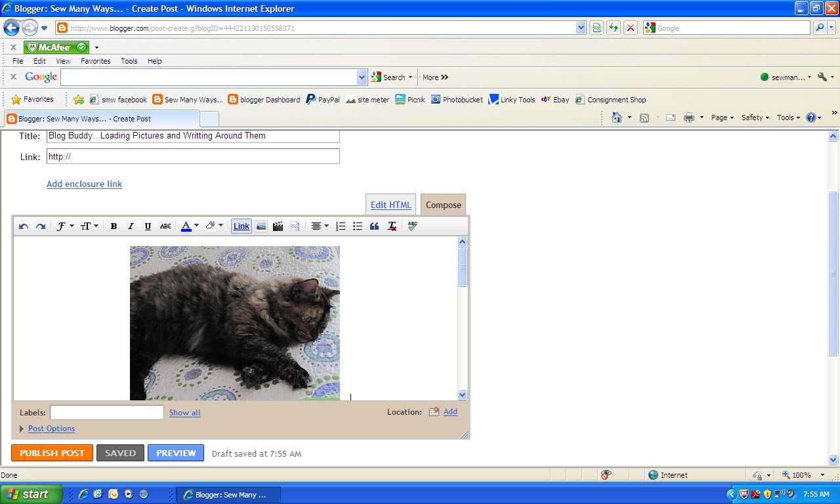Click the Remove formatting icon
Screen dimensions: 840x504
392,226
